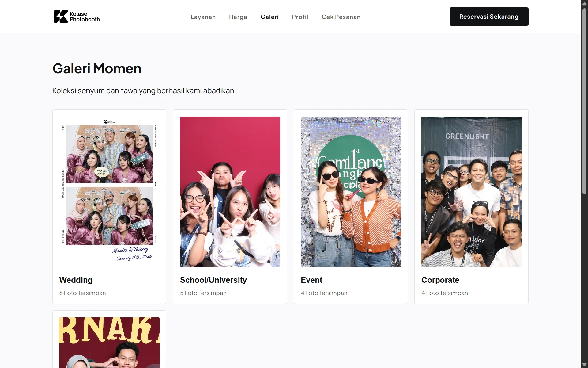This screenshot has height=368, width=588.
Task: Open the School/University gallery photo
Action: (x=230, y=192)
